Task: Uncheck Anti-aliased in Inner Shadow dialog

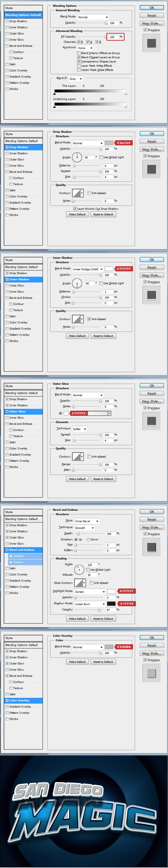Action: [89, 319]
